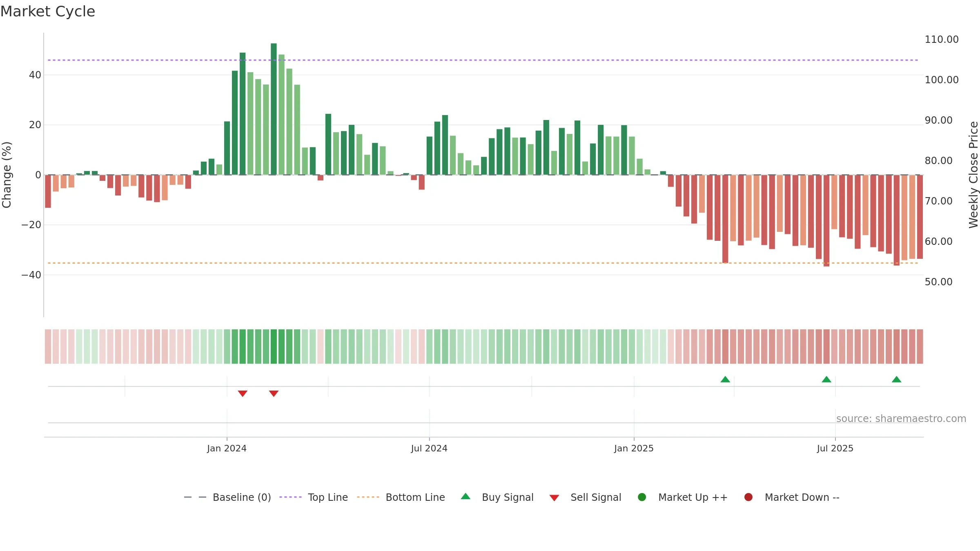Viewport: 980px width, 551px height.
Task: Click the last red bar at chart's right edge
Action: pos(920,217)
